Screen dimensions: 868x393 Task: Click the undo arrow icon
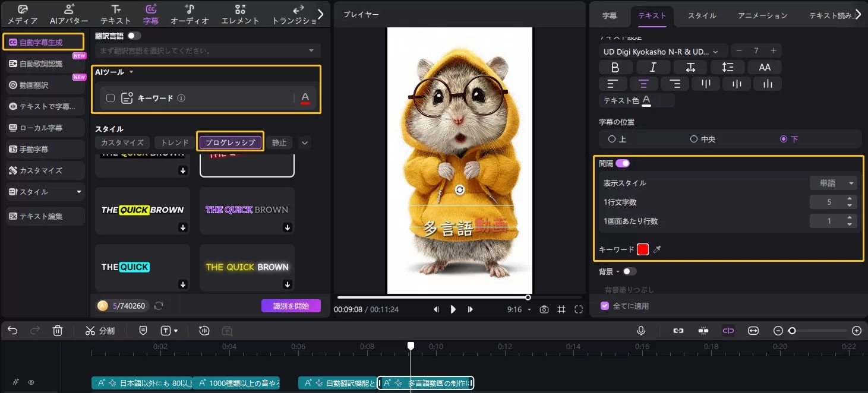tap(12, 331)
